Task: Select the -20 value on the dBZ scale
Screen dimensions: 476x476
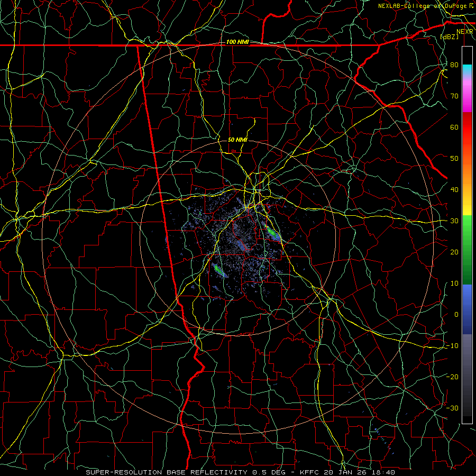Action: 452,377
